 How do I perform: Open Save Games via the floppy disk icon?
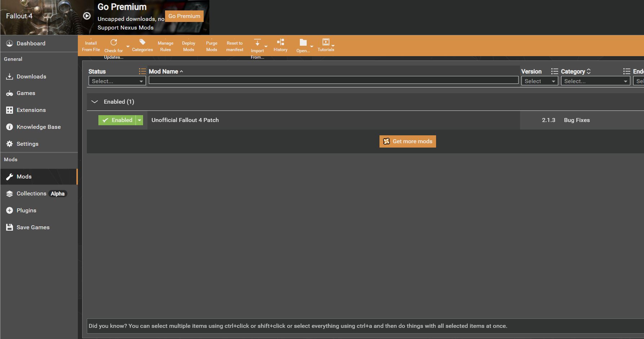(39, 227)
